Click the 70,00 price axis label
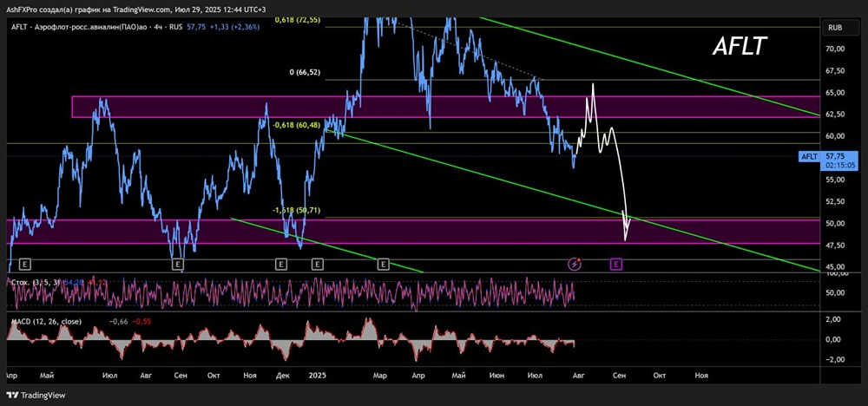 (x=835, y=49)
